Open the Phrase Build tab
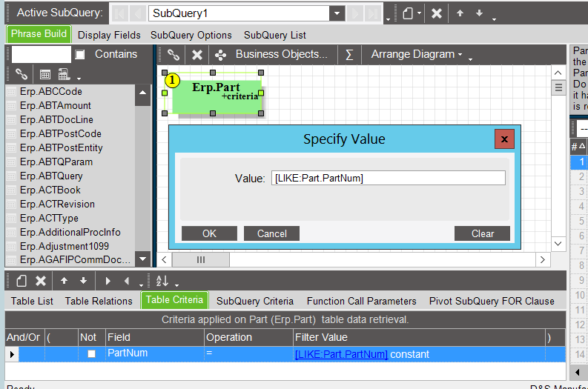The image size is (588, 389). [x=39, y=34]
